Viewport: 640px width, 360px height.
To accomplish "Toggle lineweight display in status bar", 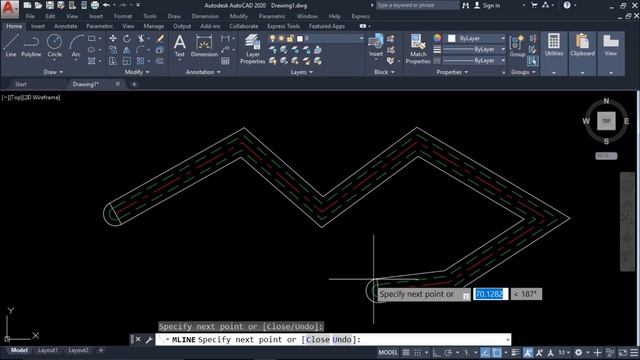I will 515,352.
